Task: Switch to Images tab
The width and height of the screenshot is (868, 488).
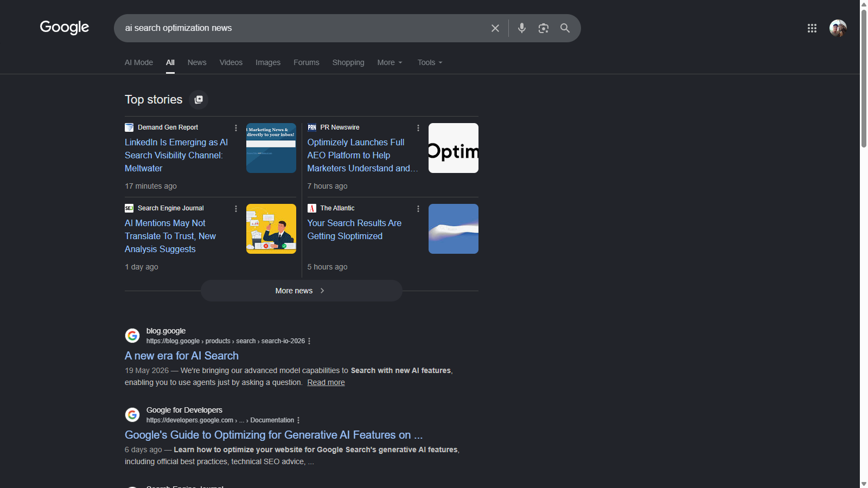Action: click(x=268, y=62)
